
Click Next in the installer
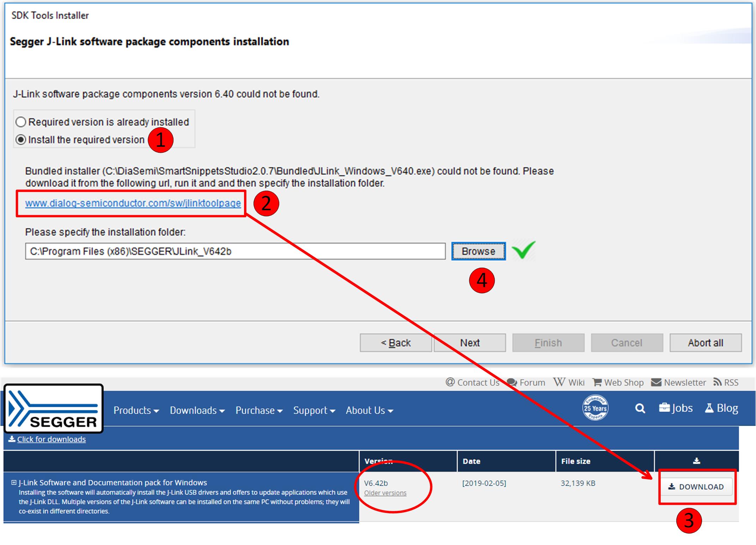pyautogui.click(x=470, y=343)
